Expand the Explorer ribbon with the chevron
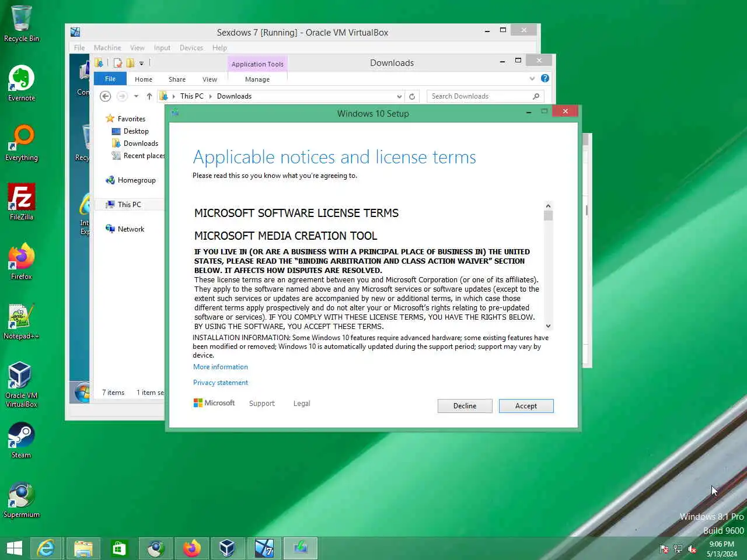 tap(532, 78)
